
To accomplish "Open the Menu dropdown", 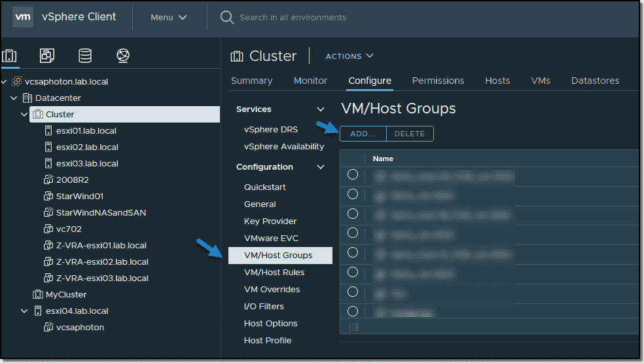I will 169,18.
